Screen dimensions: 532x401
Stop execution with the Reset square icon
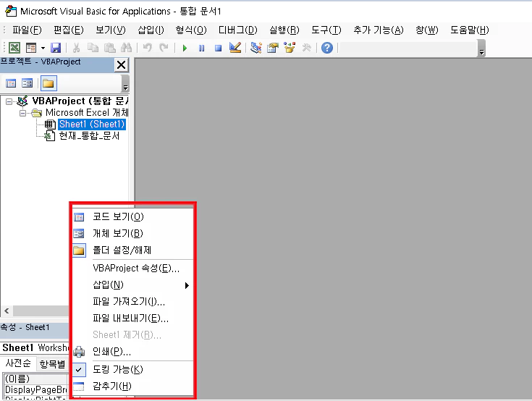[218, 48]
